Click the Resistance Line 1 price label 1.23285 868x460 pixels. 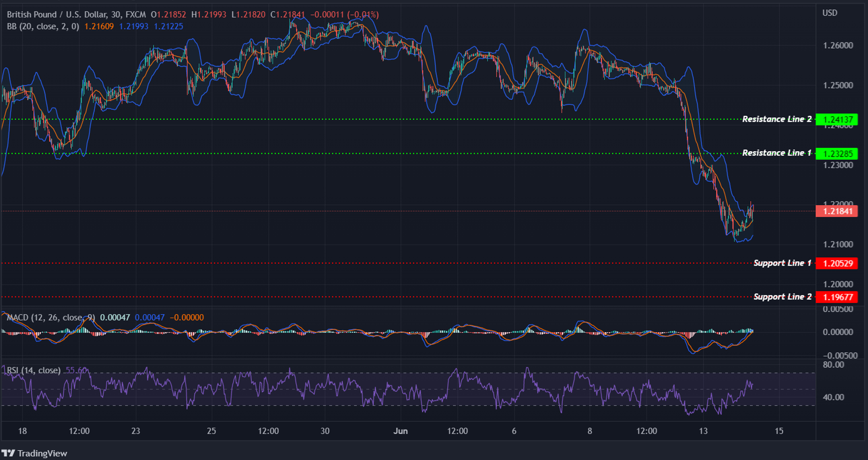[x=838, y=153]
